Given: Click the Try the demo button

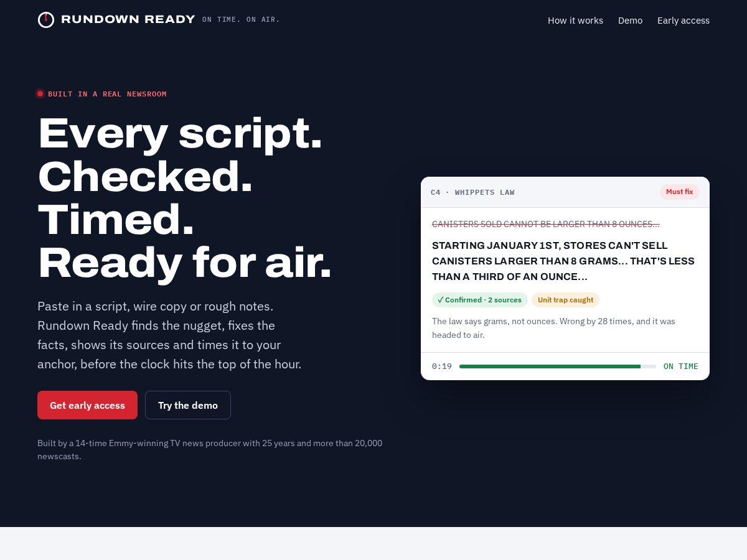Looking at the screenshot, I should click(x=188, y=405).
